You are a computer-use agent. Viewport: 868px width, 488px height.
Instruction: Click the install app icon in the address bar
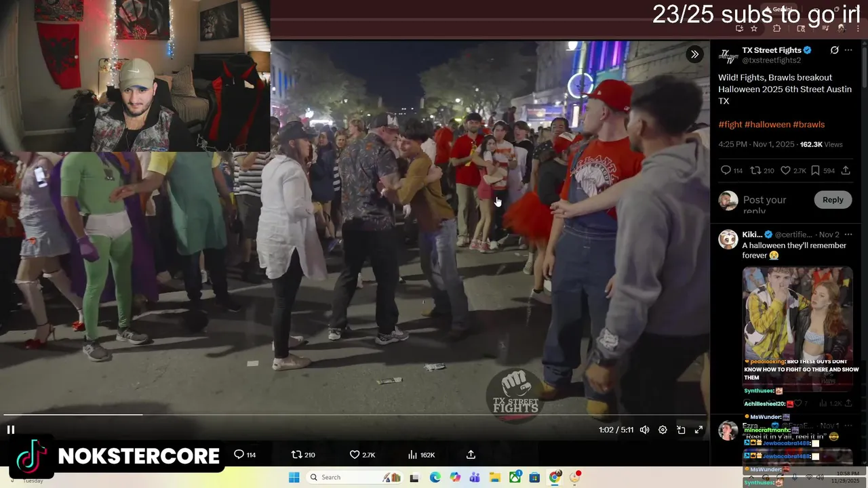(x=739, y=28)
